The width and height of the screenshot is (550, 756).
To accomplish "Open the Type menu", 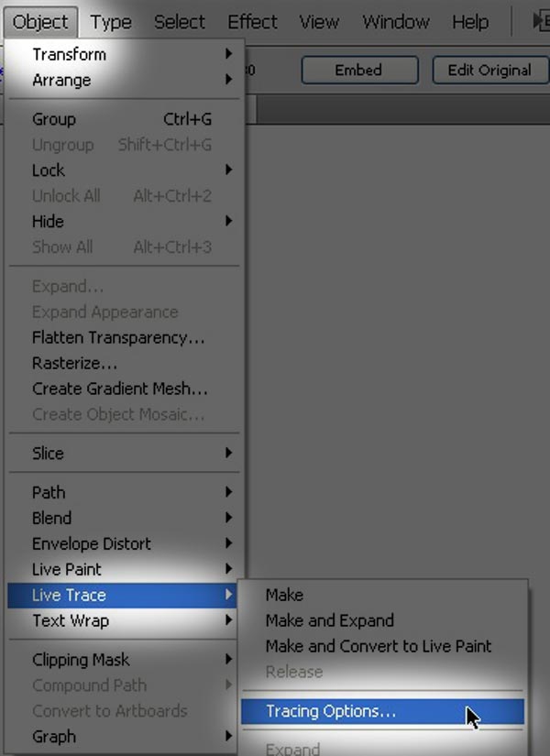I will pos(111,22).
